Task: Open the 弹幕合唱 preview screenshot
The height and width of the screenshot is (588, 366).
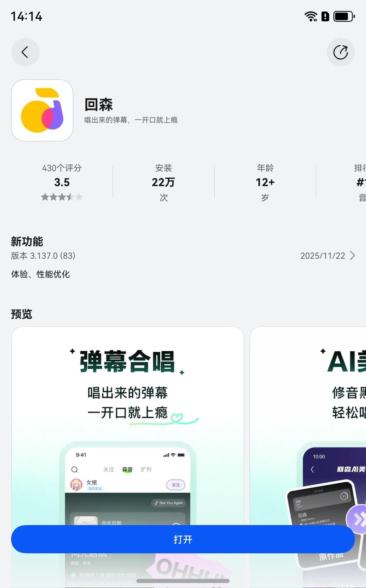Action: tap(128, 412)
